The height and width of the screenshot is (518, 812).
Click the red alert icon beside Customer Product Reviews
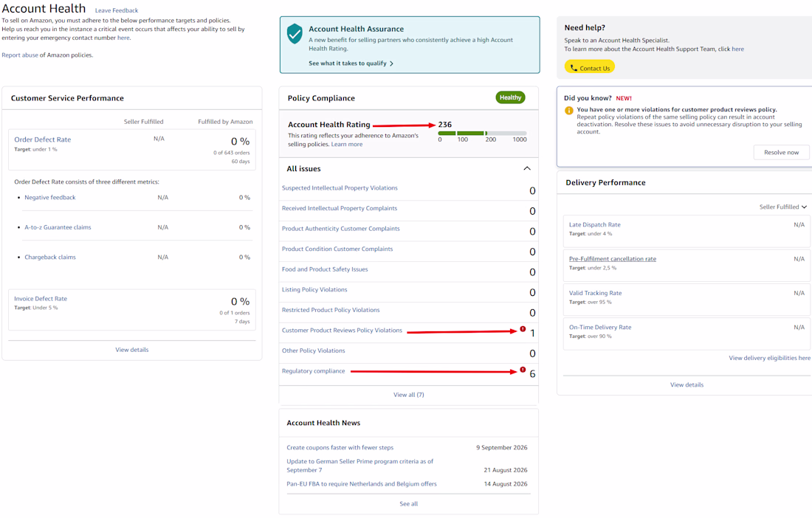click(523, 329)
